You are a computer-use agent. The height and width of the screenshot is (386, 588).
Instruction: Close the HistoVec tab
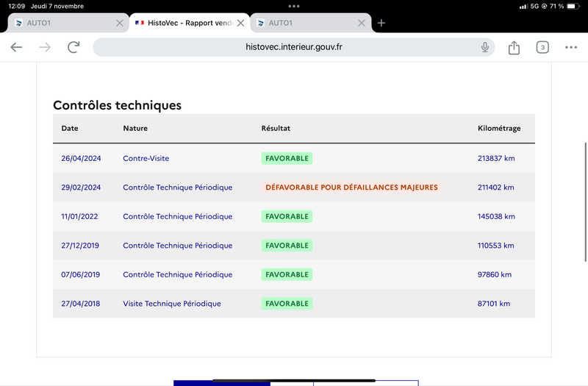point(241,23)
